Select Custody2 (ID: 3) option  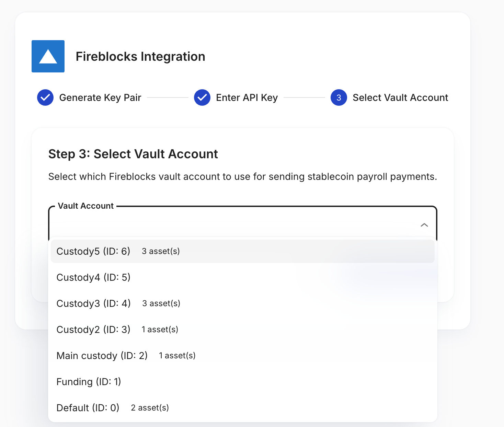[x=243, y=330]
